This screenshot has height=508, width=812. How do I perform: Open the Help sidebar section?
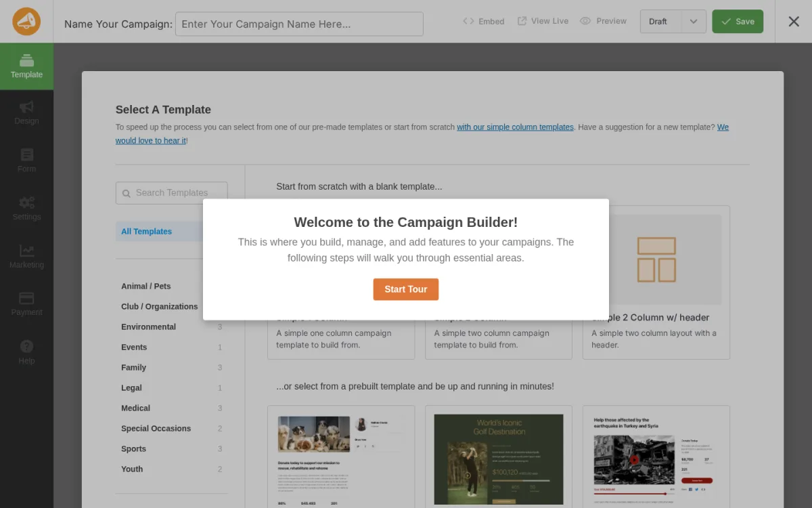[26, 353]
